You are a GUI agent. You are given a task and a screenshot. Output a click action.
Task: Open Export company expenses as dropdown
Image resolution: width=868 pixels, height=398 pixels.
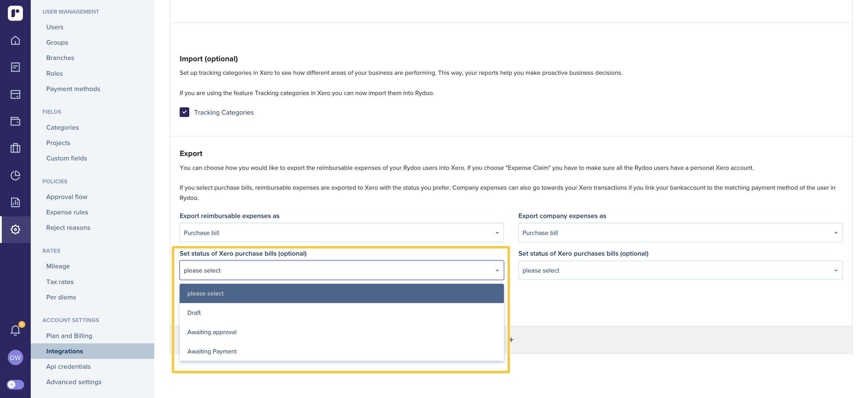click(680, 232)
